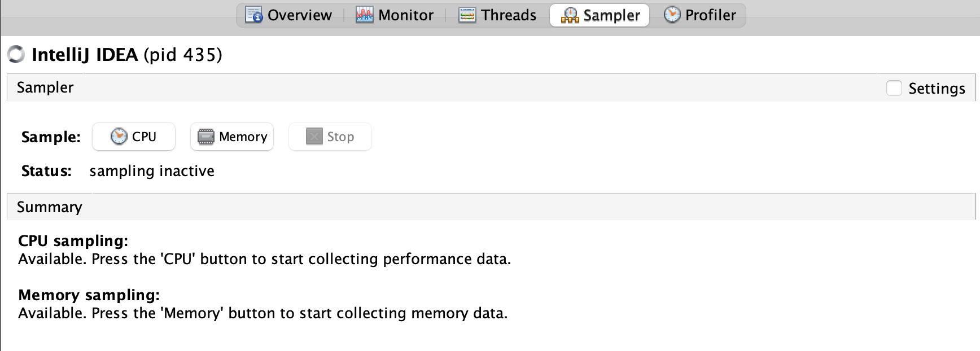Click the Overview tab's info icon
Screen dimensions: 980x351
[x=254, y=15]
